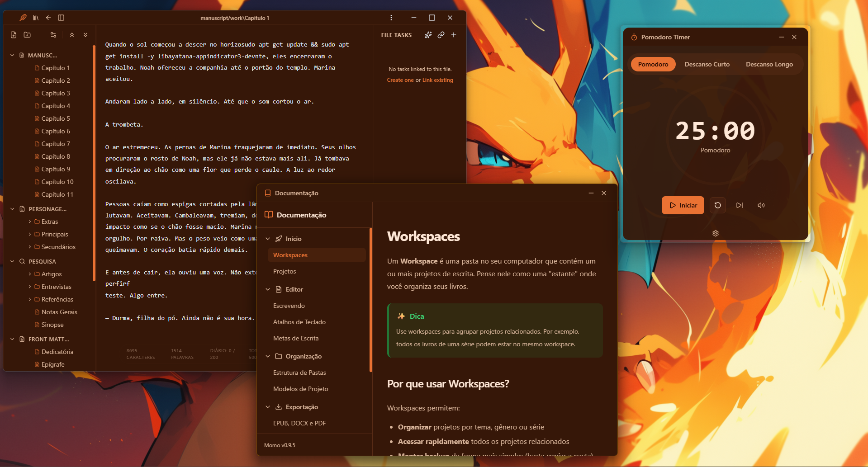Click the new file icon in sidebar
This screenshot has height=467, width=868.
click(13, 34)
